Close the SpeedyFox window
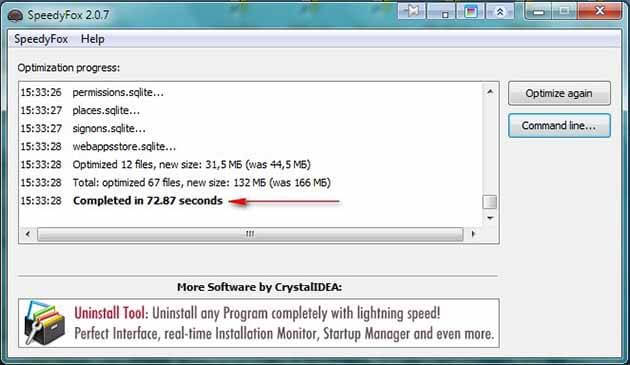Image resolution: width=630 pixels, height=365 pixels. 599,11
